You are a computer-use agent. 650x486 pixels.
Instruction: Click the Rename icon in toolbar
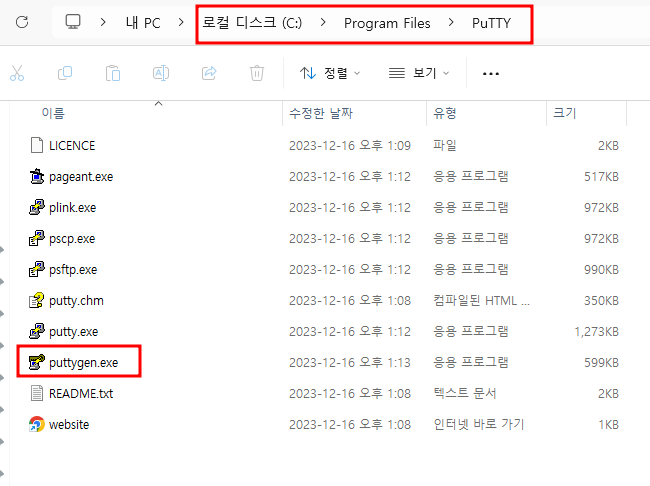pos(161,73)
